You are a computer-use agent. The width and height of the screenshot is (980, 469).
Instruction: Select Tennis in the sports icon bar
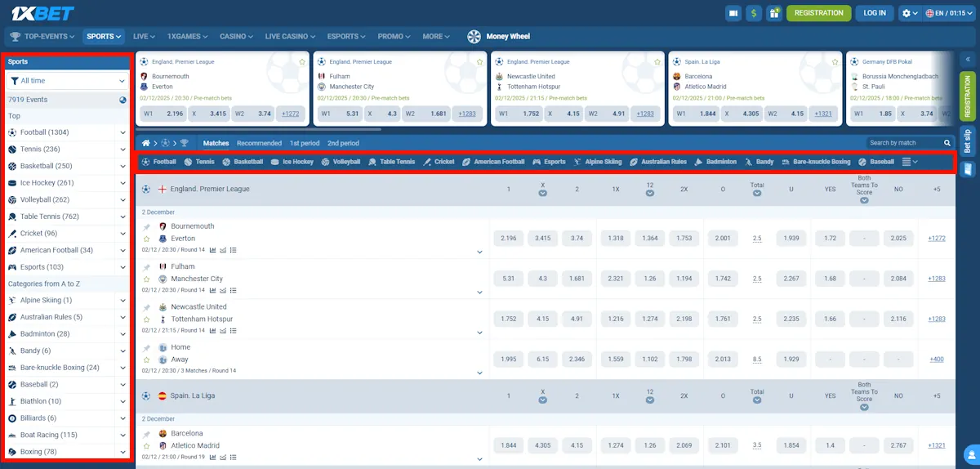pyautogui.click(x=199, y=162)
